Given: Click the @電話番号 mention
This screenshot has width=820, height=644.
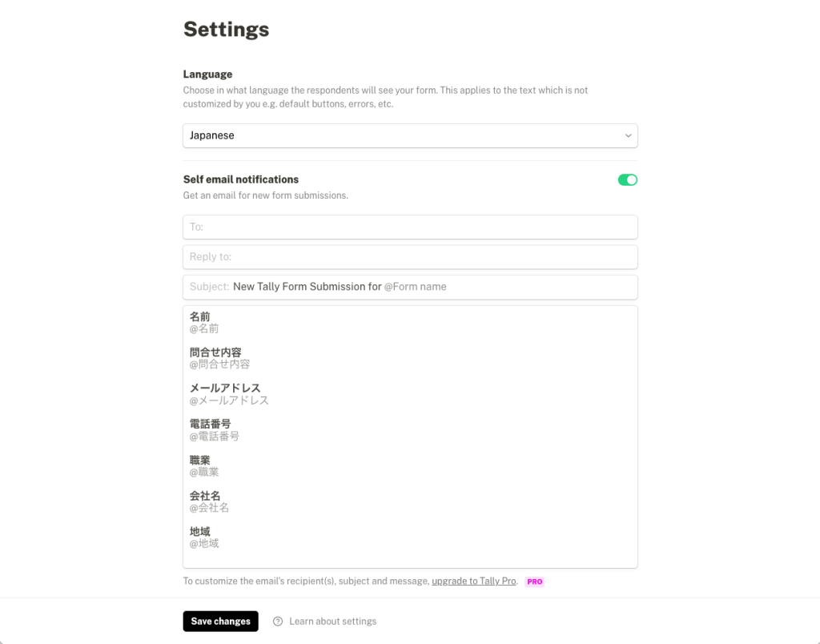Looking at the screenshot, I should tap(215, 436).
